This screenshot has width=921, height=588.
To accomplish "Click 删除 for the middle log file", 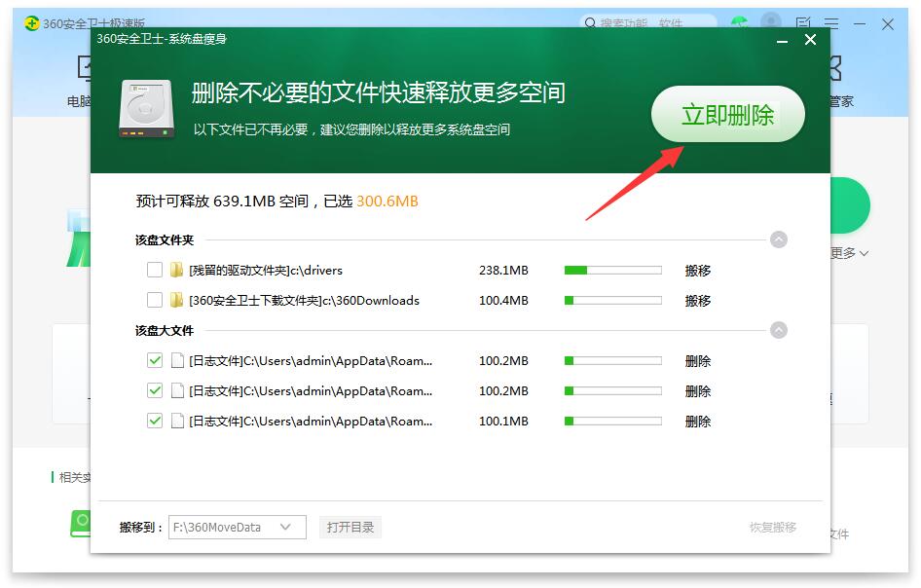I will tap(698, 390).
